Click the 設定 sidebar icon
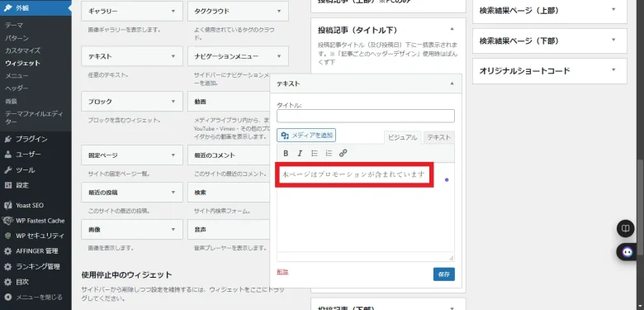Viewport: 644px width, 310px height. point(7,185)
